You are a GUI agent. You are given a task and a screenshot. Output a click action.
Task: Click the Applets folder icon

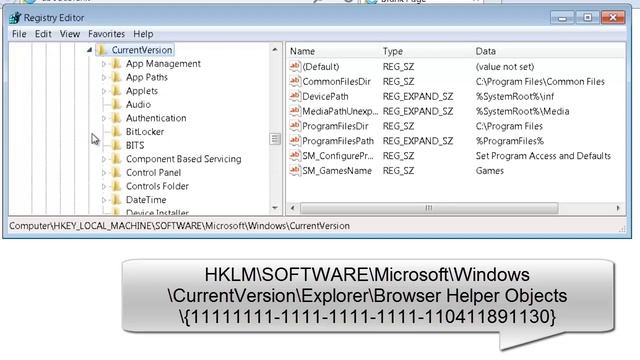pyautogui.click(x=117, y=91)
